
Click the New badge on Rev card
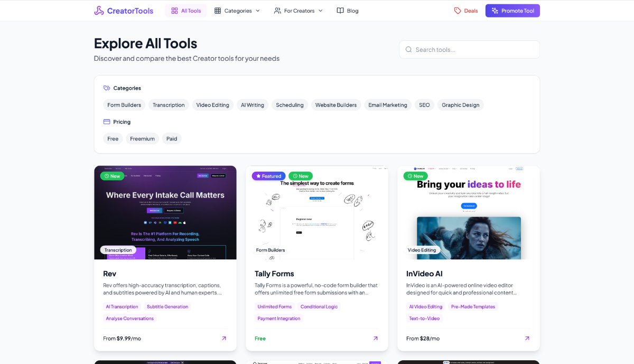click(x=112, y=176)
